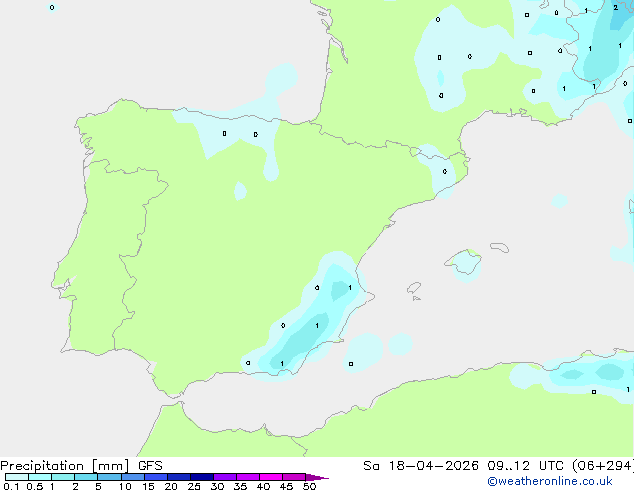Click the '09..12 UTC' time range text
The height and width of the screenshot is (490, 634).
tap(527, 466)
